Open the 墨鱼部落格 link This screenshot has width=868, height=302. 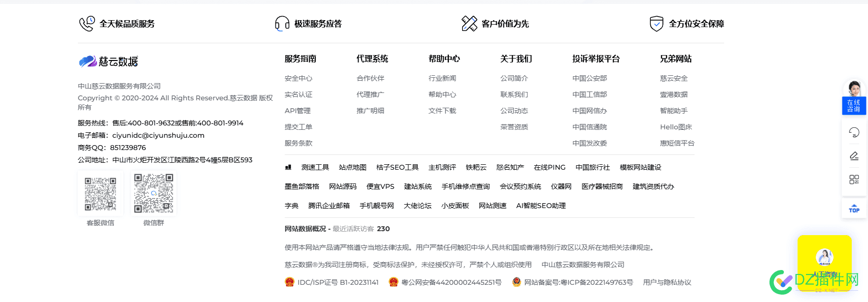pos(302,186)
